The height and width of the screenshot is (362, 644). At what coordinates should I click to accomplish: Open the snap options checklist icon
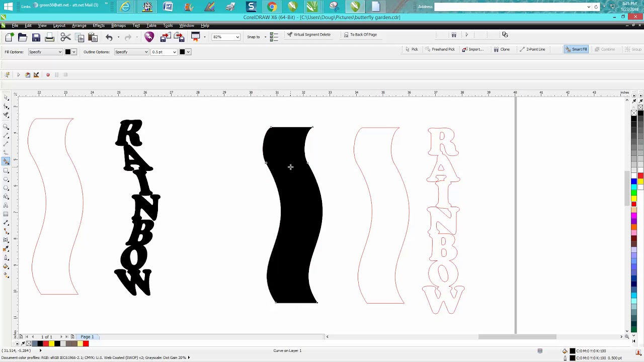[274, 37]
